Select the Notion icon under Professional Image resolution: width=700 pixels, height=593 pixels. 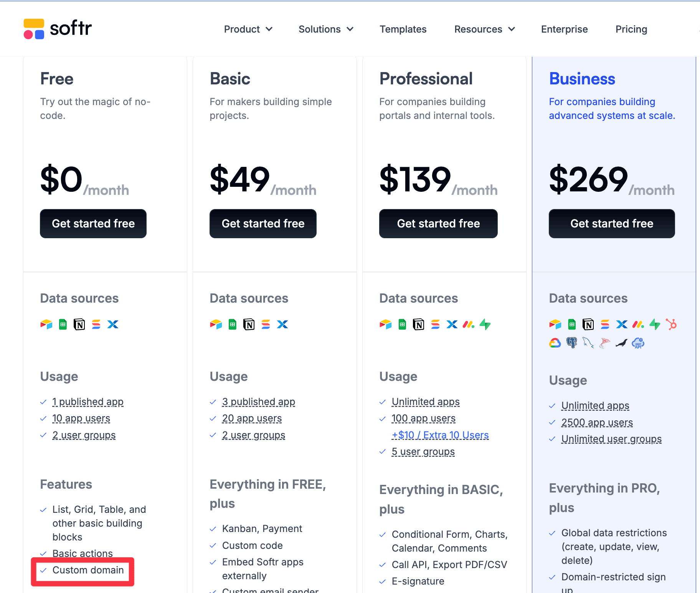point(418,324)
